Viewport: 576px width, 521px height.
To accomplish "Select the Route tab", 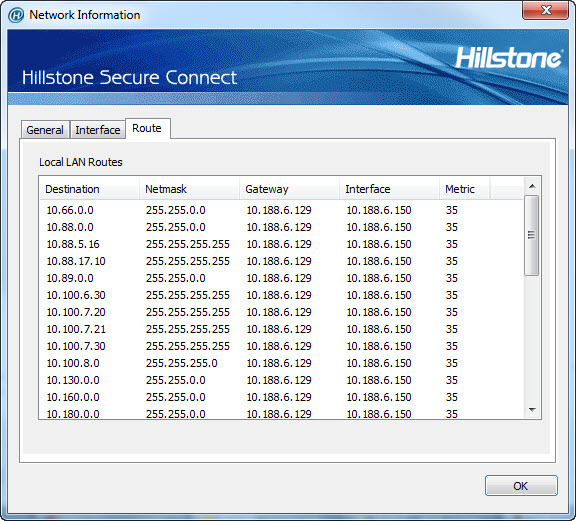I will 147,128.
